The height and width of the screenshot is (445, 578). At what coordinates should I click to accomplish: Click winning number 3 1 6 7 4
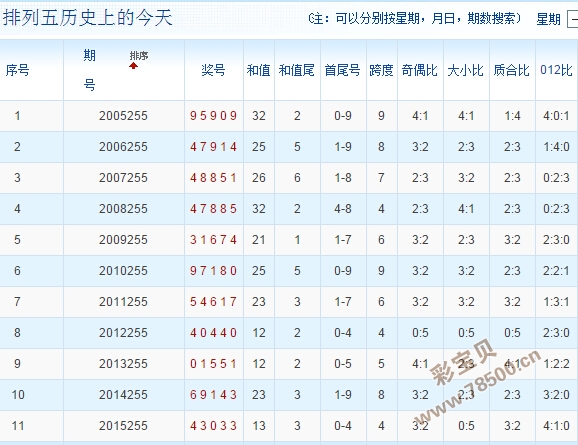click(x=213, y=240)
